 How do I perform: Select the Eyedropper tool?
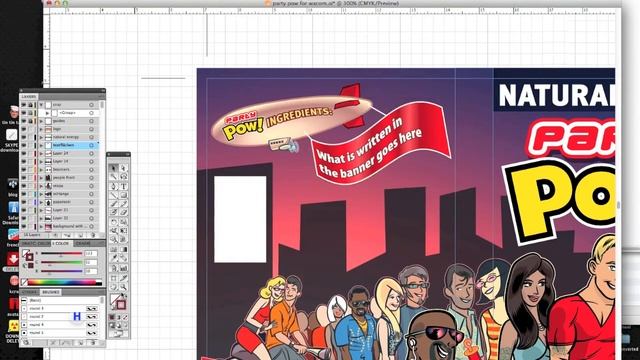[114, 258]
